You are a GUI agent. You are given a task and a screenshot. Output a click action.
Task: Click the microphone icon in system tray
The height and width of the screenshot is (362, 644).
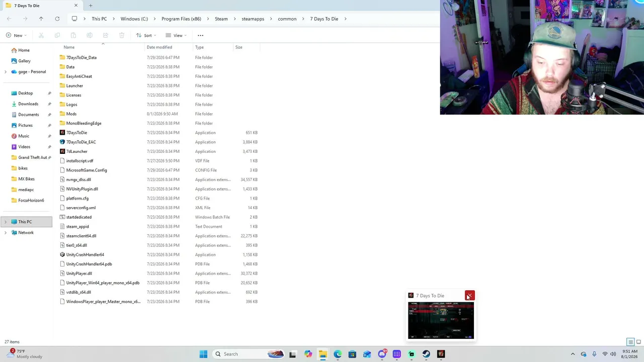594,354
